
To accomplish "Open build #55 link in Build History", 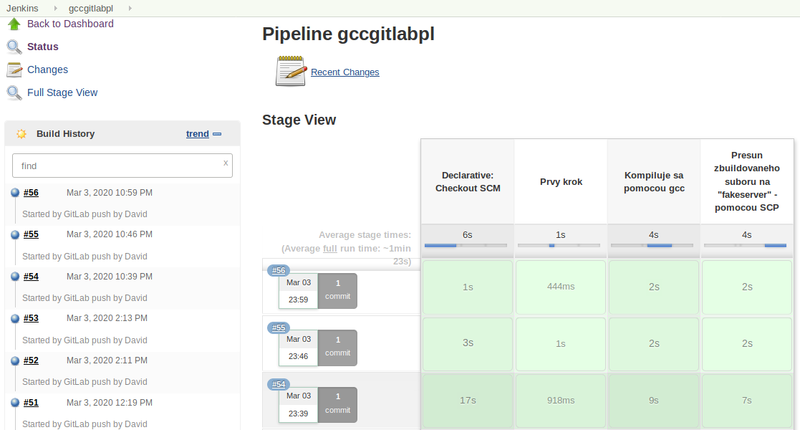I will 31,234.
